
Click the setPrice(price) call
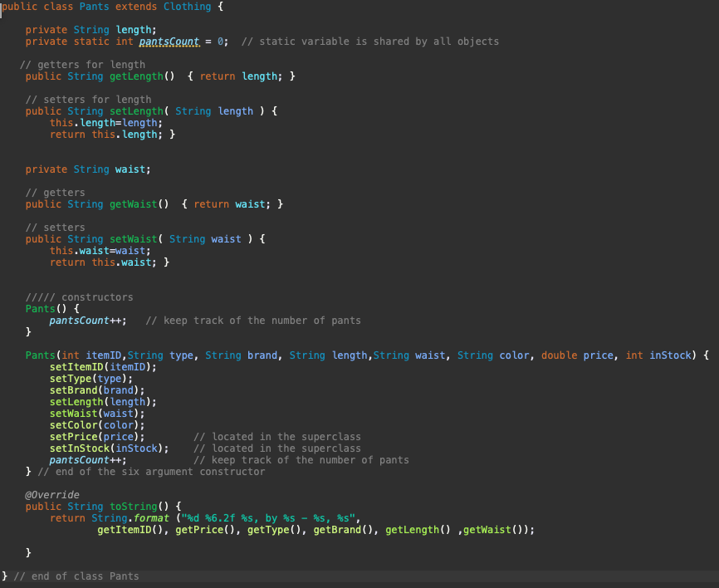(x=97, y=437)
